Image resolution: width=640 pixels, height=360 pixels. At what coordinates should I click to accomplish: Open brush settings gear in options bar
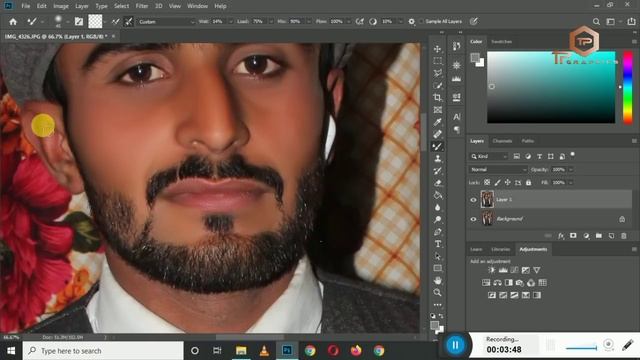coord(411,22)
